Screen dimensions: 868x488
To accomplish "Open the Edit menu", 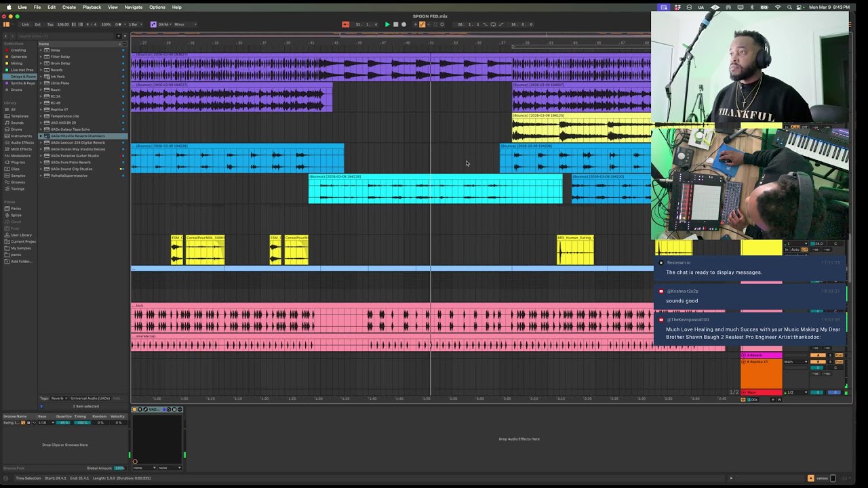I will point(52,7).
